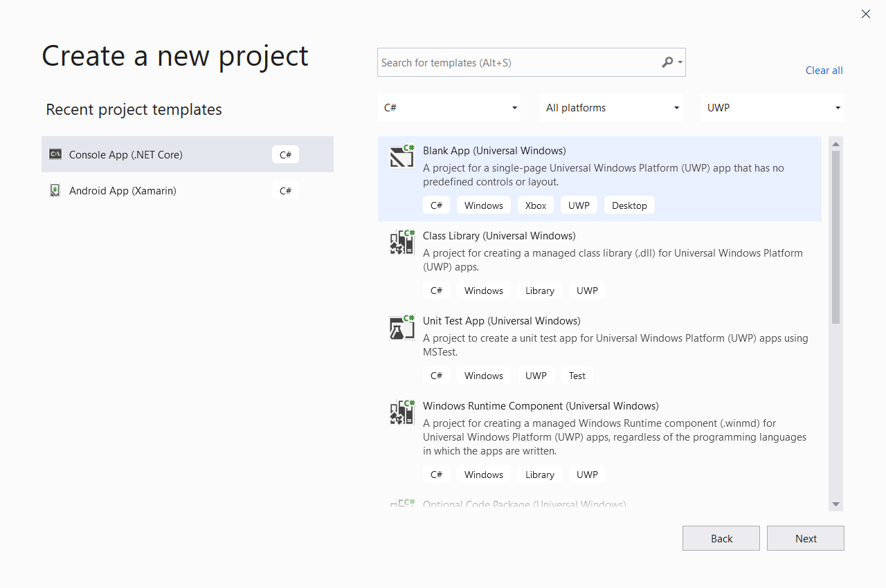
Task: Open the UWP project type dropdown
Action: [772, 108]
